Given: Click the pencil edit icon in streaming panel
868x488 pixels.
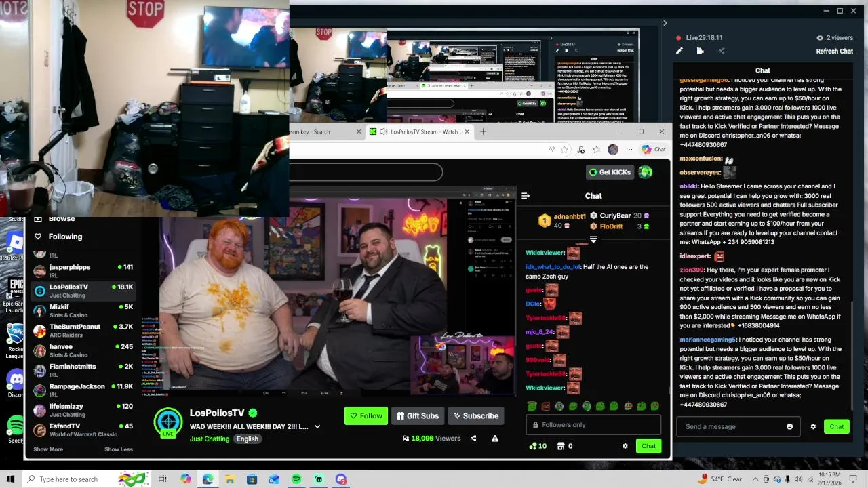Looking at the screenshot, I should pyautogui.click(x=679, y=51).
